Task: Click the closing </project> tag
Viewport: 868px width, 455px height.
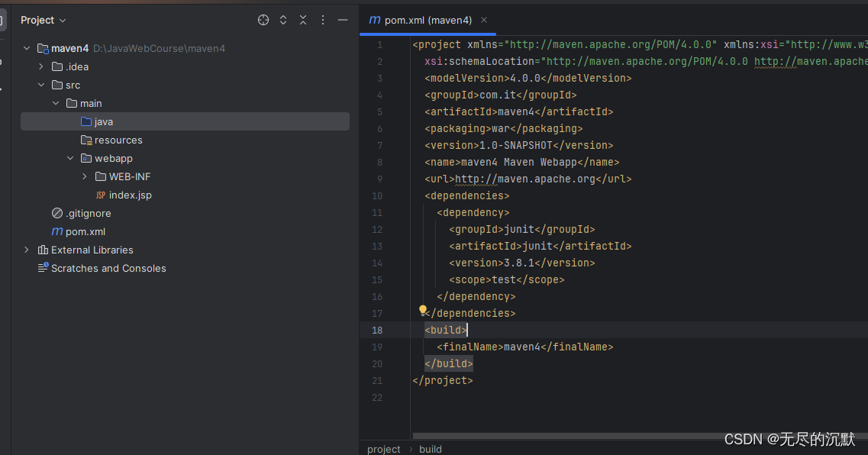Action: pyautogui.click(x=442, y=380)
